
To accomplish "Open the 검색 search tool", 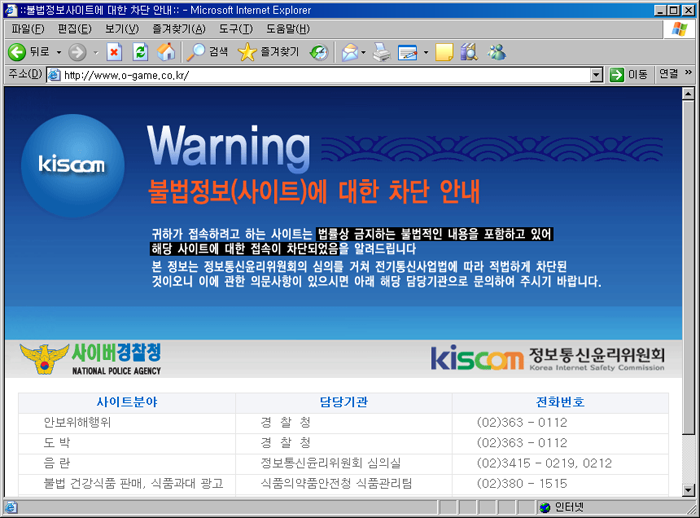I will pyautogui.click(x=208, y=52).
